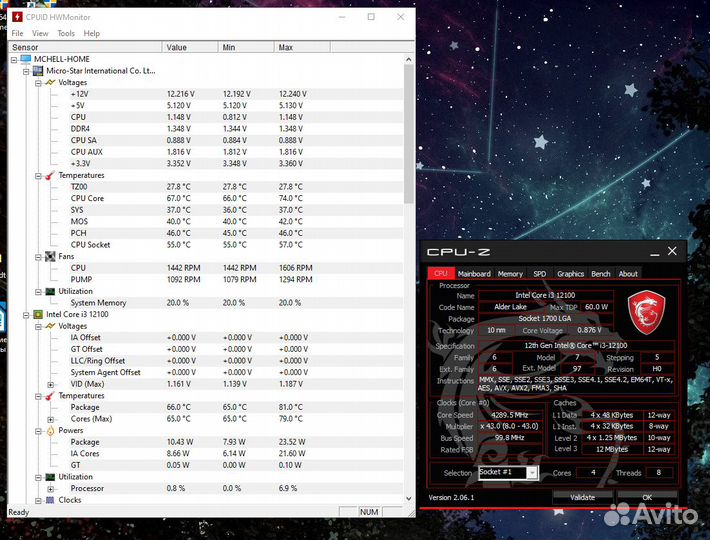Click the scroll down arrow in HWMonitor
The image size is (710, 540).
[x=409, y=498]
